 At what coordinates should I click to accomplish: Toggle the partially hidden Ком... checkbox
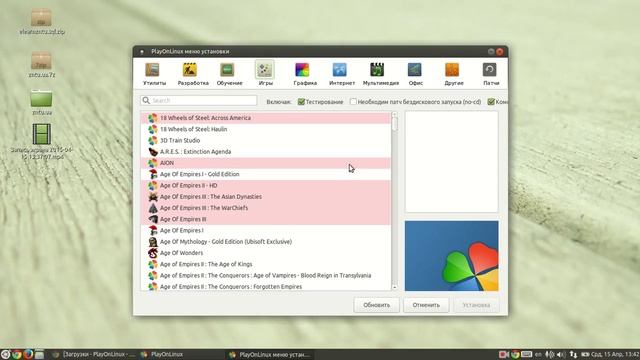491,102
